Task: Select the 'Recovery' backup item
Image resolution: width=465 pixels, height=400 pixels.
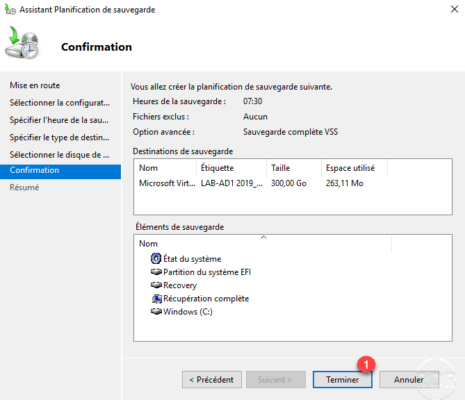Action: 180,285
